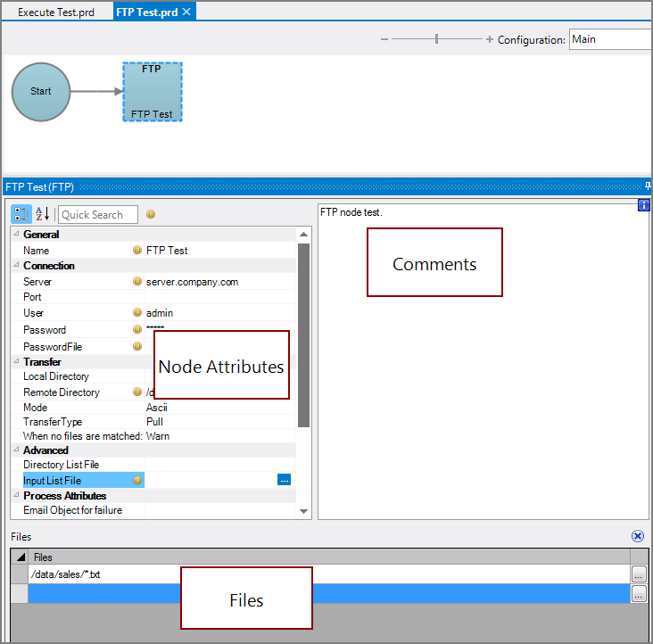653x644 pixels.
Task: Click the grid select-all corner triangle
Action: [20, 557]
